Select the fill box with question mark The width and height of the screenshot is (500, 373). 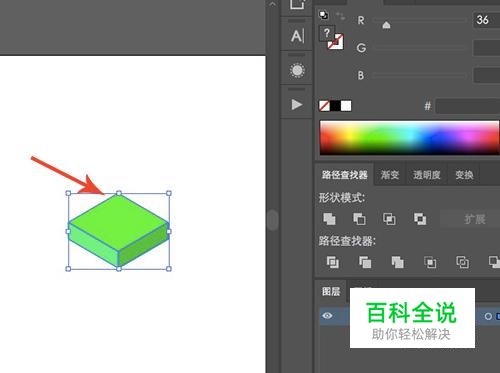pyautogui.click(x=327, y=33)
